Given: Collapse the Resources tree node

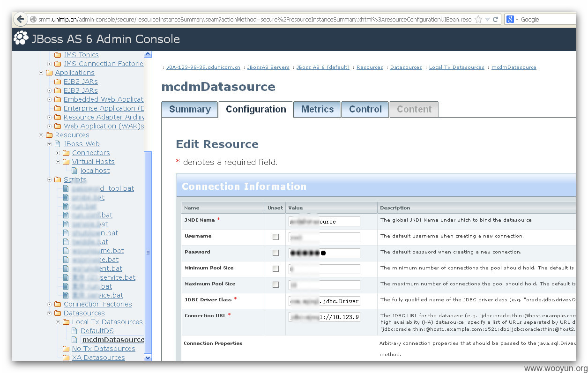Looking at the screenshot, I should (x=41, y=135).
